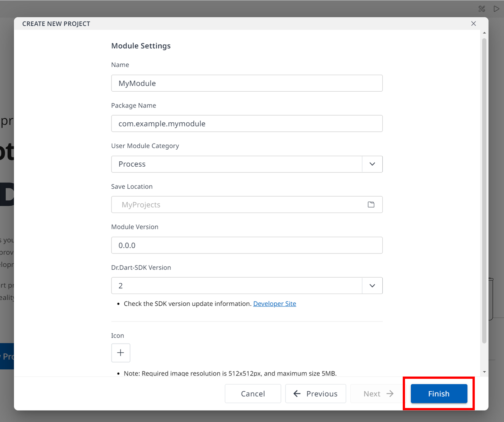This screenshot has width=504, height=422.
Task: Click the tools icon in background window
Action: pos(482,8)
